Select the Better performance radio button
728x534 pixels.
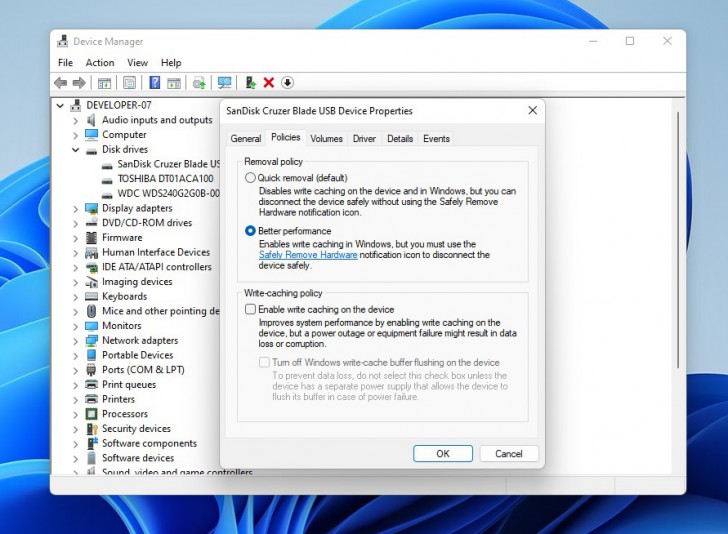(x=250, y=231)
